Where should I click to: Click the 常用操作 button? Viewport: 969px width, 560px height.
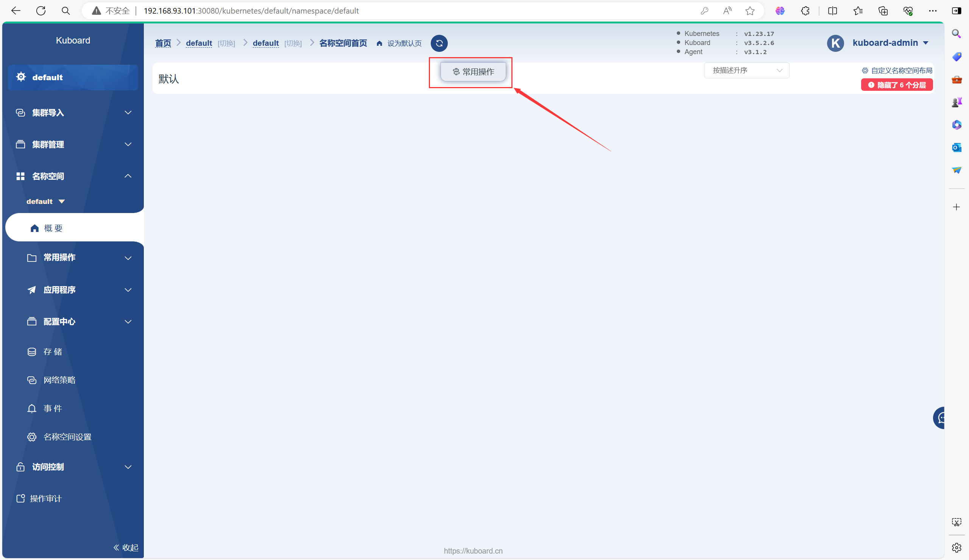(x=473, y=72)
